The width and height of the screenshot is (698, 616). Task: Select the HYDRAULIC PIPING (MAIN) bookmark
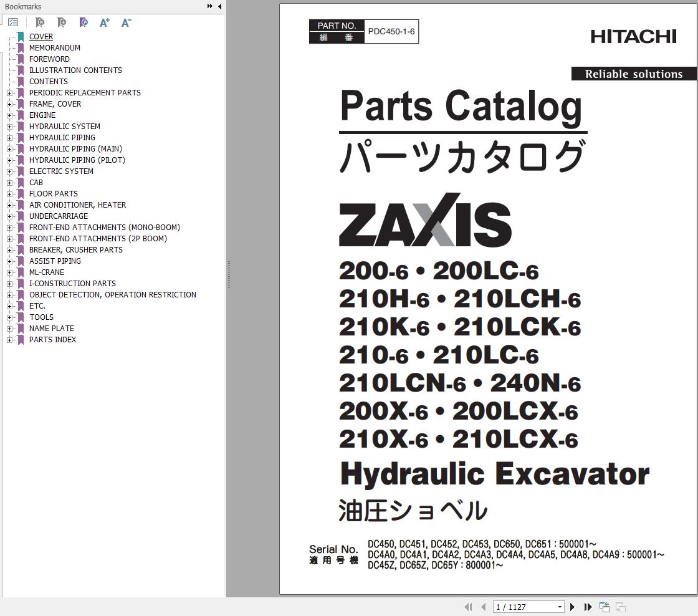pos(75,149)
